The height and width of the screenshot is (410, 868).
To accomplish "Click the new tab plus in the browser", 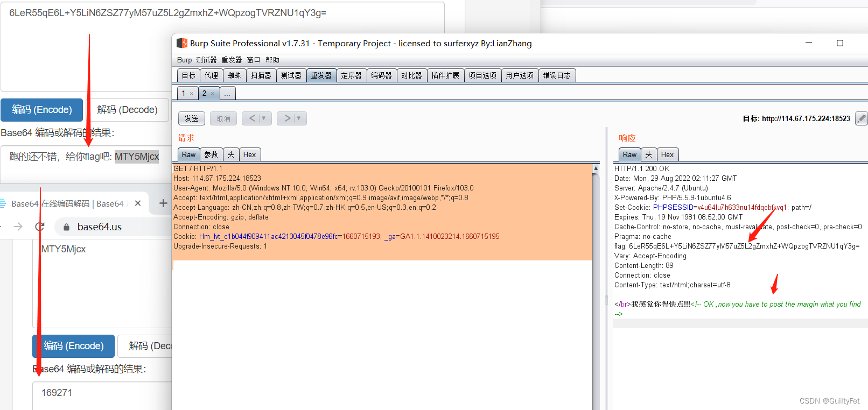I will (x=163, y=203).
